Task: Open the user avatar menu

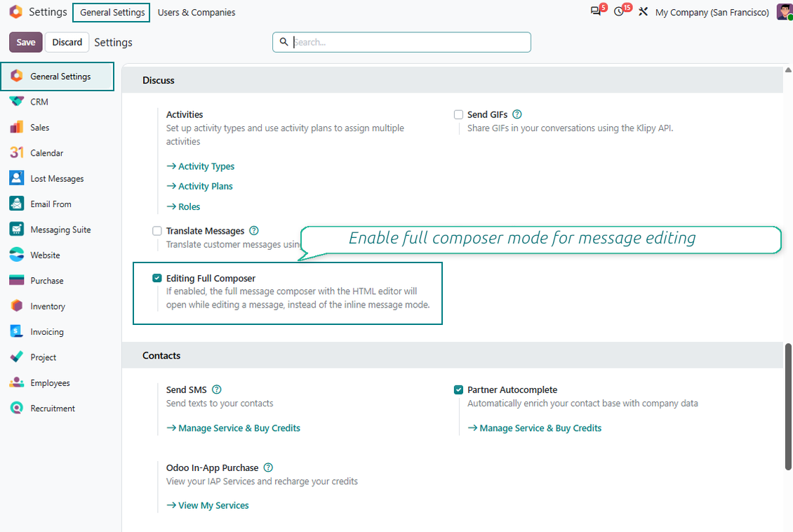Action: 785,12
